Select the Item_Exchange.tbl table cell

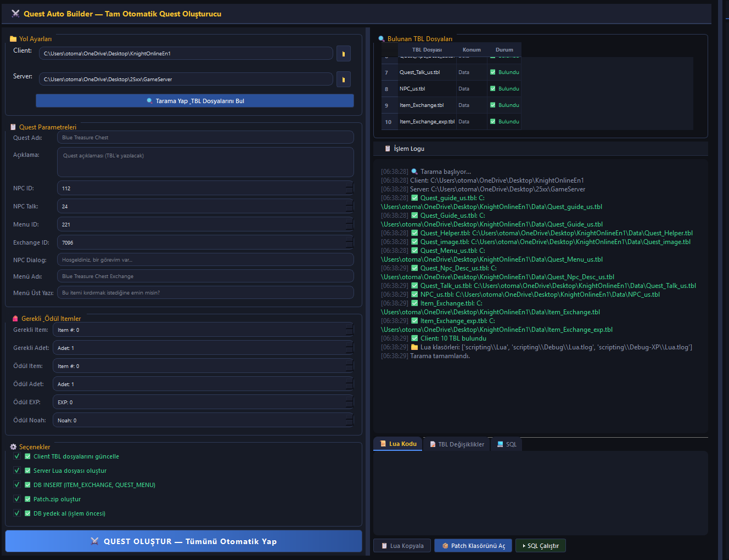(x=427, y=105)
